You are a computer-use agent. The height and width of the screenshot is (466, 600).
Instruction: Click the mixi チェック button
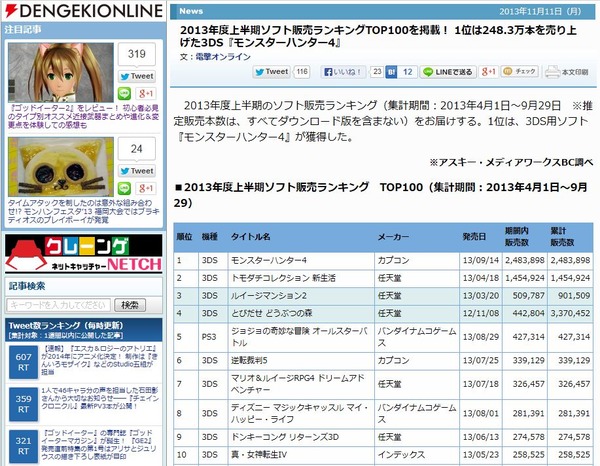pos(520,72)
